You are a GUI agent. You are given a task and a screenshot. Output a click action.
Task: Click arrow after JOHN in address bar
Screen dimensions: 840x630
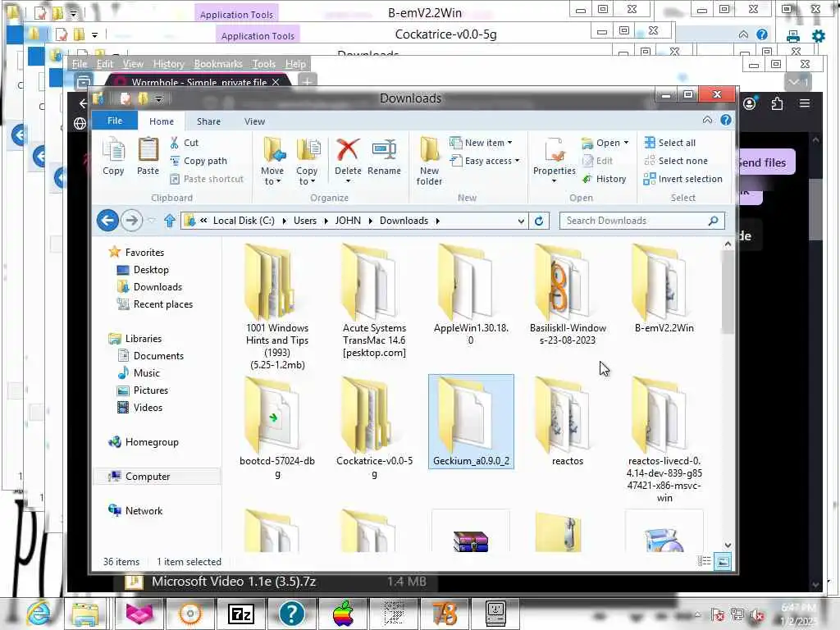point(370,221)
